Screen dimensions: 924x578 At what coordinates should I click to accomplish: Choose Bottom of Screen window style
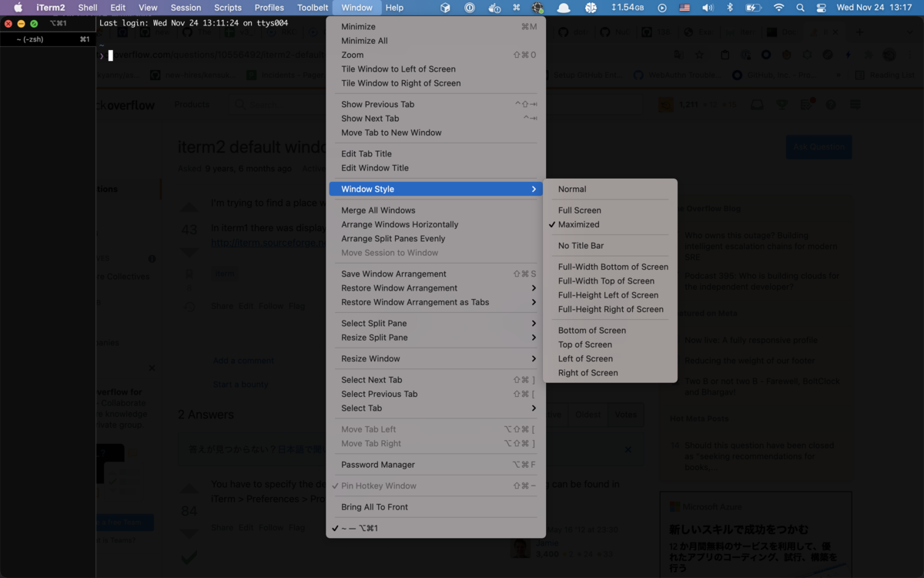[610, 331]
